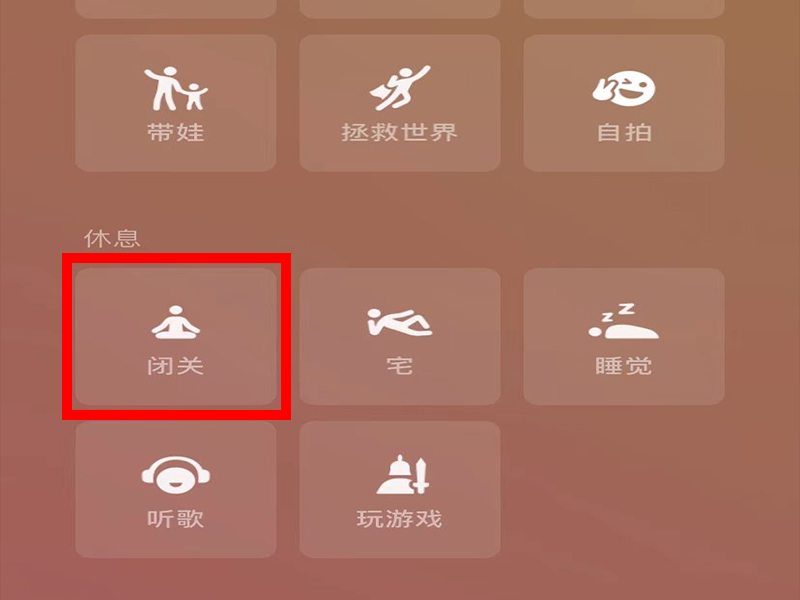Select the sleeping ZZ icon
The image size is (800, 600).
tap(623, 321)
